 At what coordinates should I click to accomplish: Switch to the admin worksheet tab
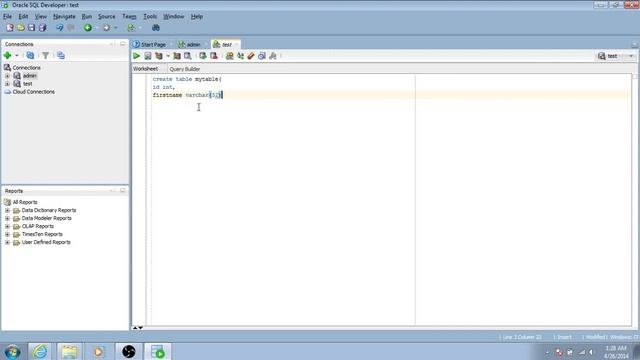coord(190,44)
